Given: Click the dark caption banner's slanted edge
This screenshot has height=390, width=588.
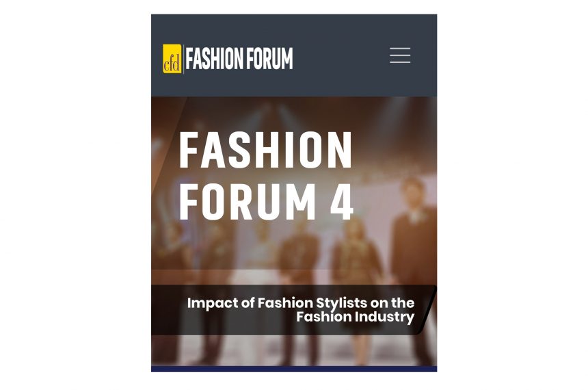Looking at the screenshot, I should tap(427, 310).
